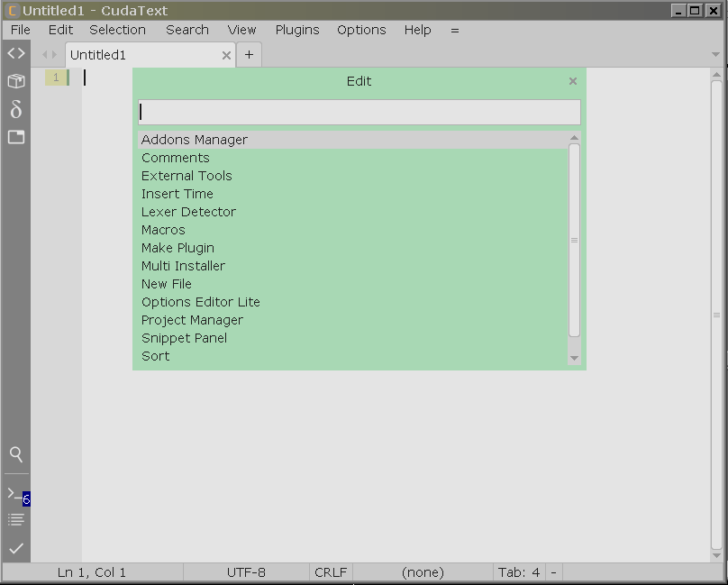Open the Plugins menu
The width and height of the screenshot is (728, 585).
[297, 31]
